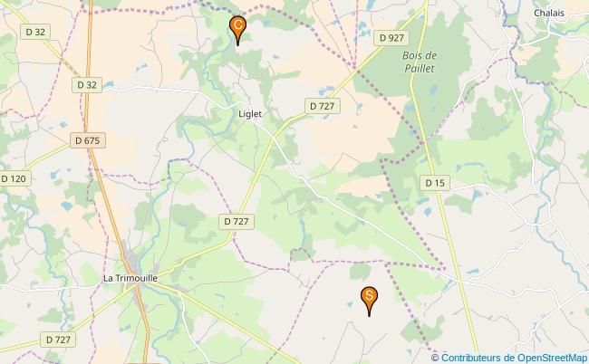
Task: Click the D 927 road shield
Action: (391, 38)
